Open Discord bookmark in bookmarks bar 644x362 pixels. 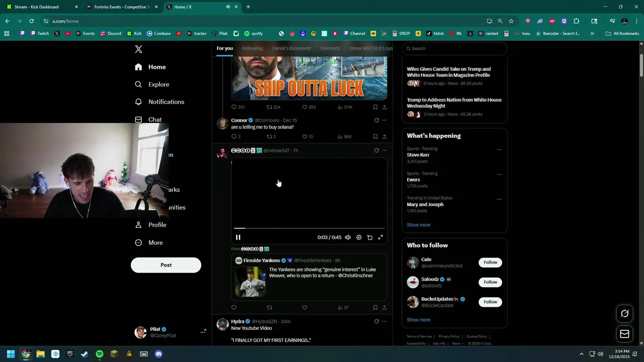coord(111,34)
